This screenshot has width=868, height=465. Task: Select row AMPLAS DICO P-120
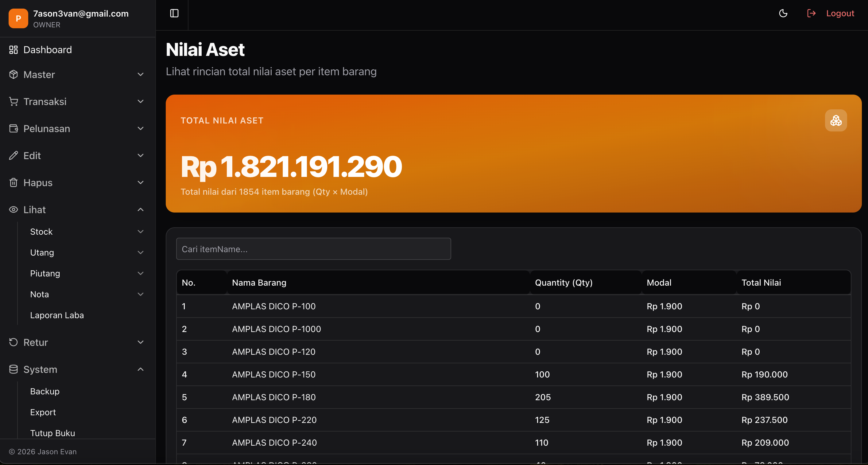(x=513, y=352)
